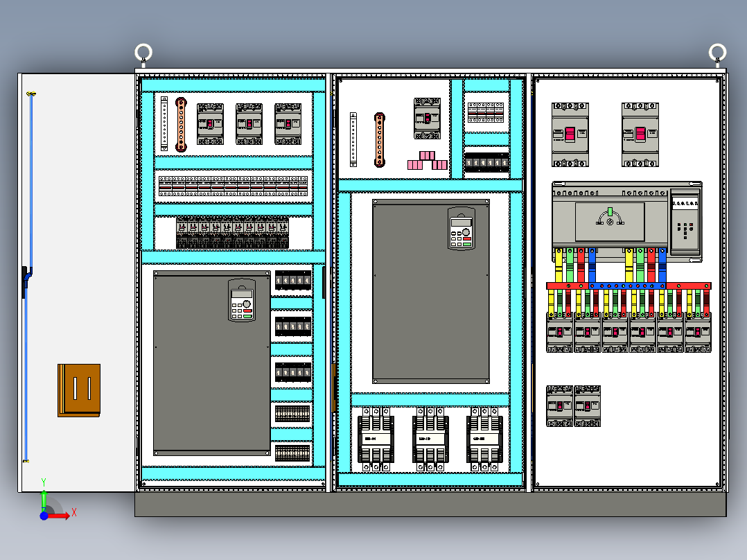747x560 pixels.
Task: Click the keypad on middle cabinet's drive
Action: (x=462, y=228)
